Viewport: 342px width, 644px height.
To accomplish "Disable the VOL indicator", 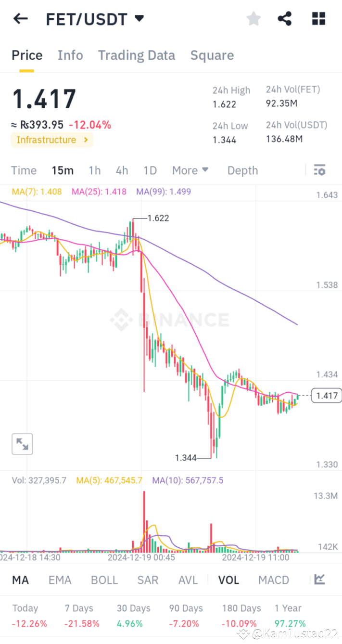I will pos(228,580).
